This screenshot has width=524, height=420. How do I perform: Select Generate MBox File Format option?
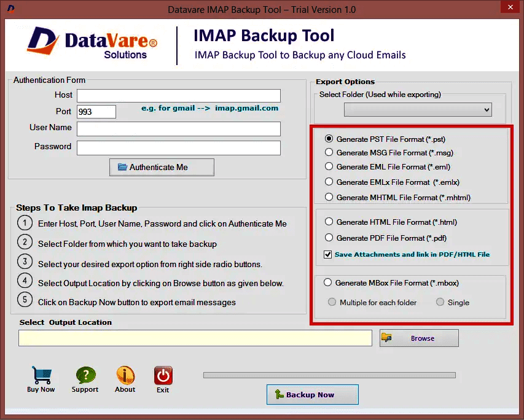pyautogui.click(x=329, y=282)
